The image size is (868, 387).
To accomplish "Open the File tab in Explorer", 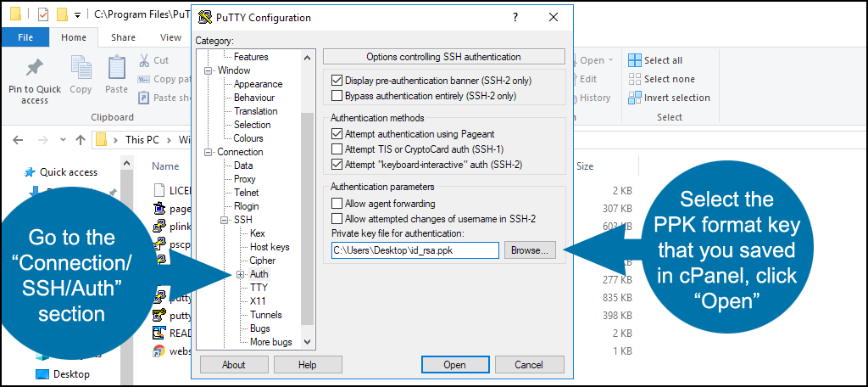I will (x=25, y=37).
